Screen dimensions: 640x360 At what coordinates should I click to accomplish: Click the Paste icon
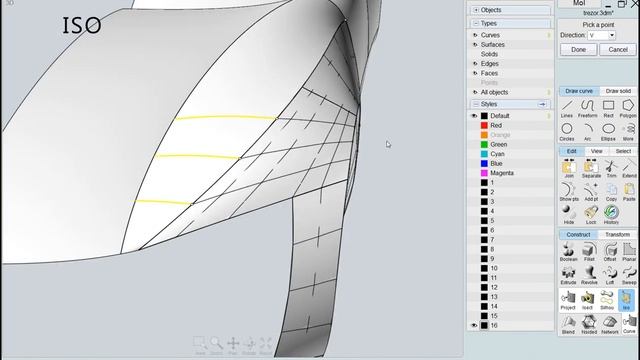click(629, 192)
